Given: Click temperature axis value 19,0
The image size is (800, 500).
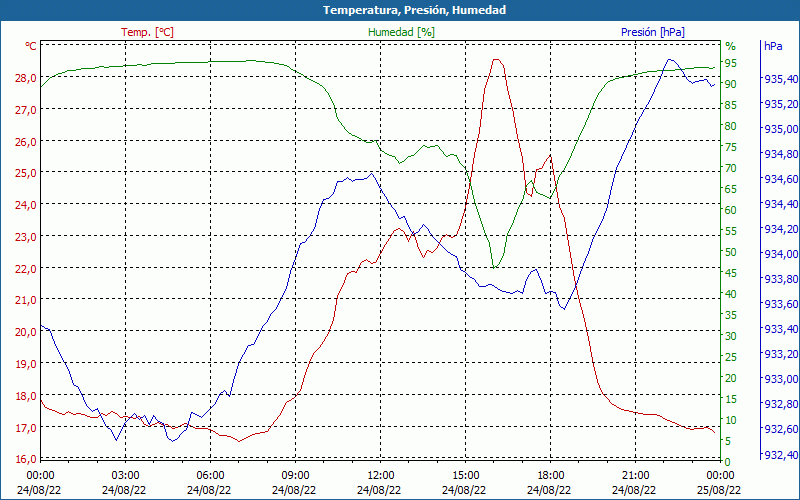Looking at the screenshot, I should click(x=27, y=364).
